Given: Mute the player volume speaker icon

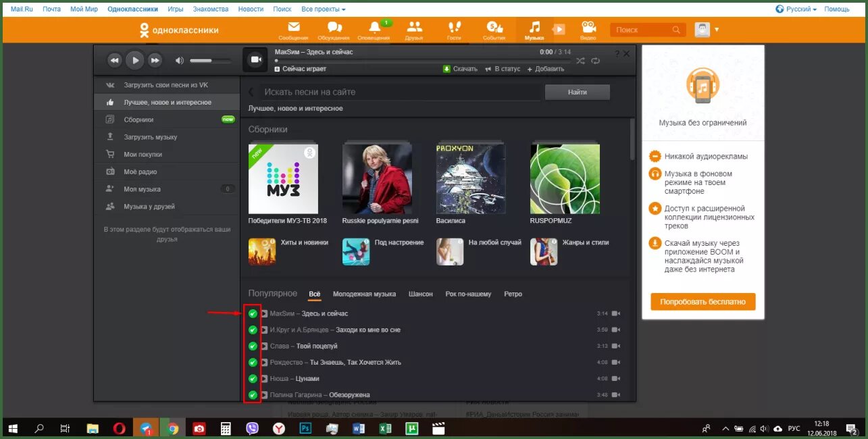Looking at the screenshot, I should [x=179, y=61].
